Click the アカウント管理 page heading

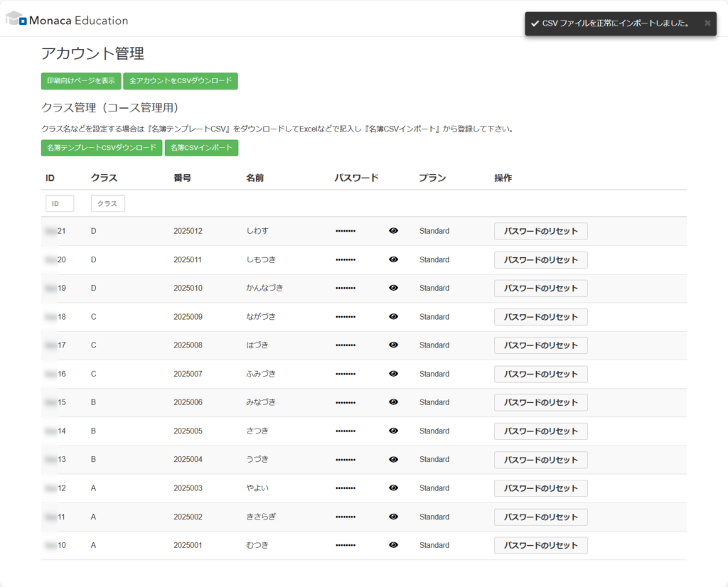(93, 53)
